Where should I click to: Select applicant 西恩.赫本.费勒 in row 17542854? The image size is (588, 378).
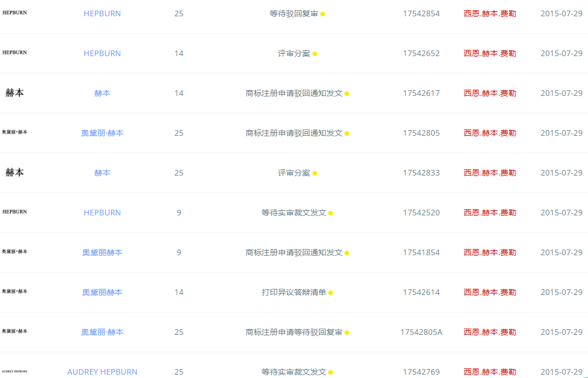point(490,13)
